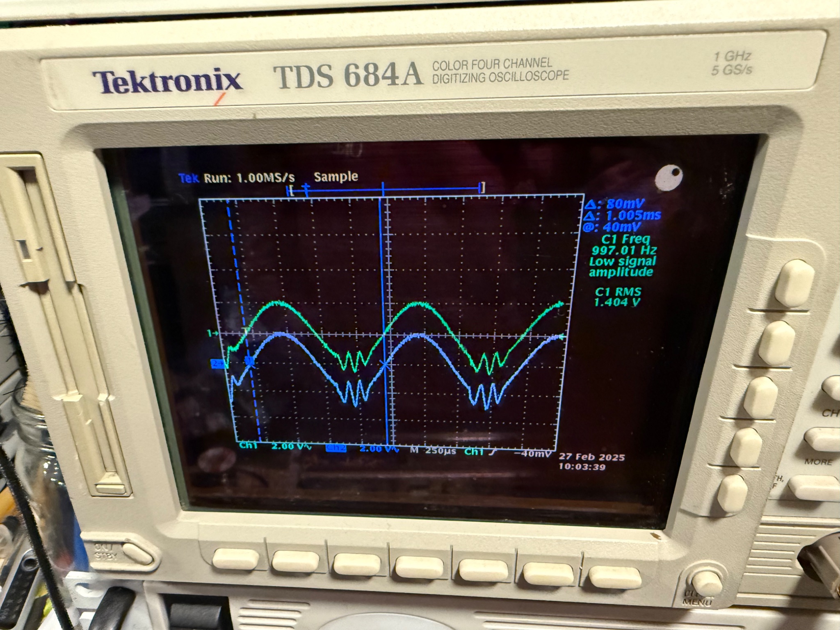Tap the rightmost bottom bezel menu button
This screenshot has height=630, width=840.
tap(615, 577)
